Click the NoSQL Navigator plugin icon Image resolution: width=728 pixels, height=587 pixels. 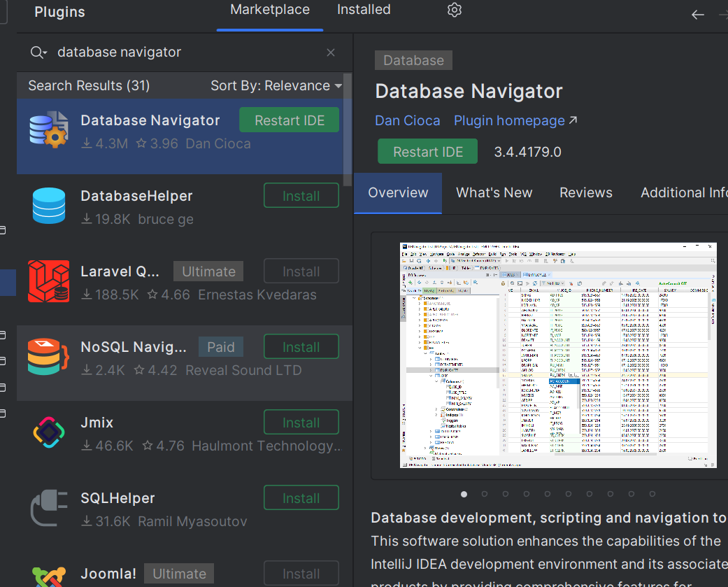[x=49, y=357]
